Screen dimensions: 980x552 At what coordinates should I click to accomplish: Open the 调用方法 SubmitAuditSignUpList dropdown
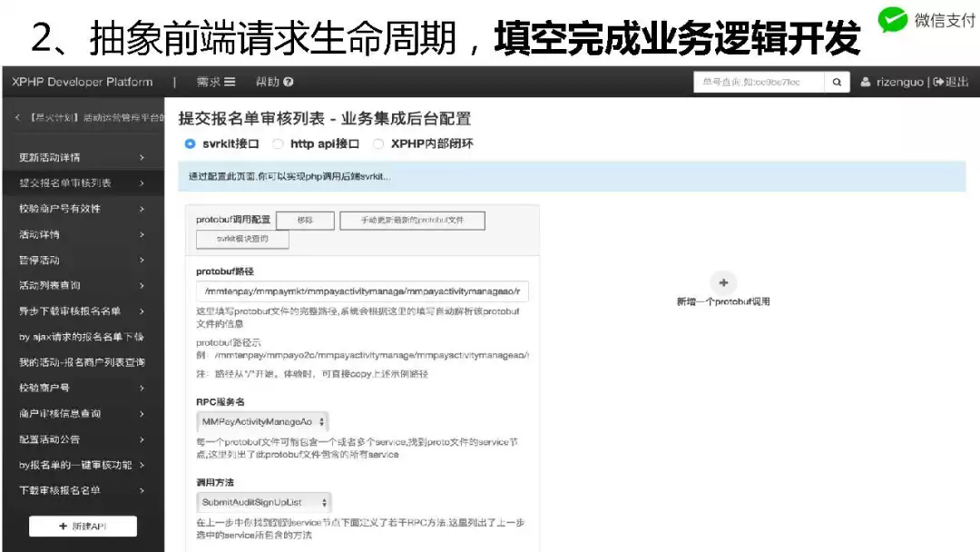coord(264,503)
